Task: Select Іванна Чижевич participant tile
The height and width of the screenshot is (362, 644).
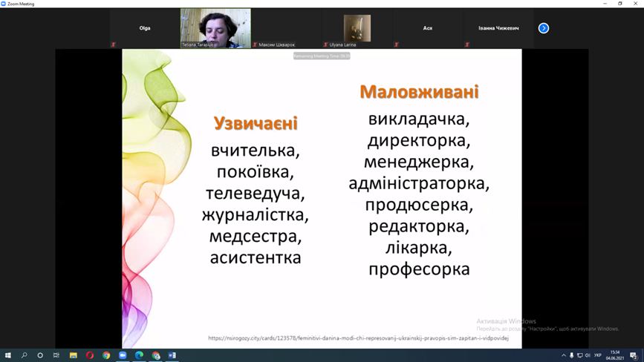Action: [x=498, y=28]
